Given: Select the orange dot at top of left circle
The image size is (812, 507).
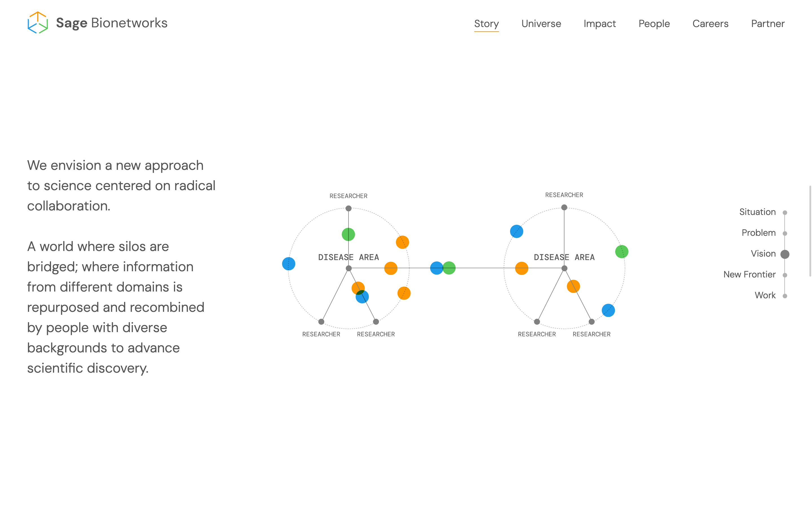Looking at the screenshot, I should coord(402,243).
